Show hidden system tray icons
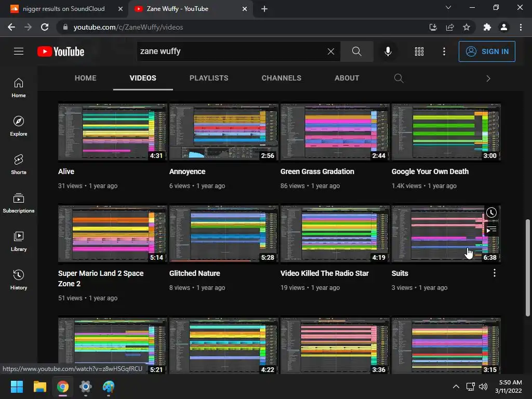532x399 pixels. coord(456,387)
